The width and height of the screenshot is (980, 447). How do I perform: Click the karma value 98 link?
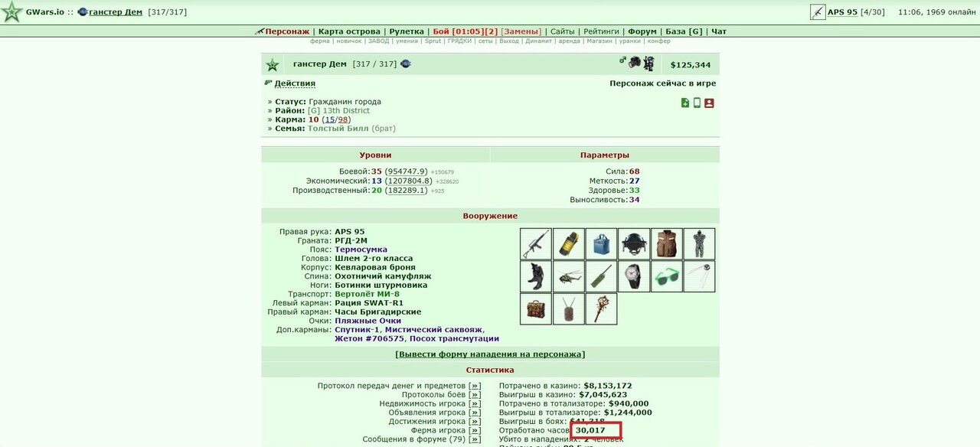coord(343,120)
